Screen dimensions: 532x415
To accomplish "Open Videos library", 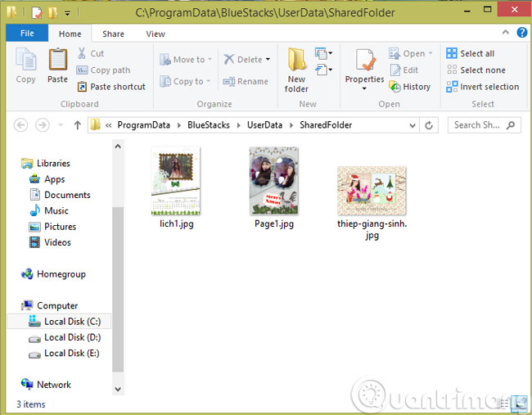I will coord(50,242).
